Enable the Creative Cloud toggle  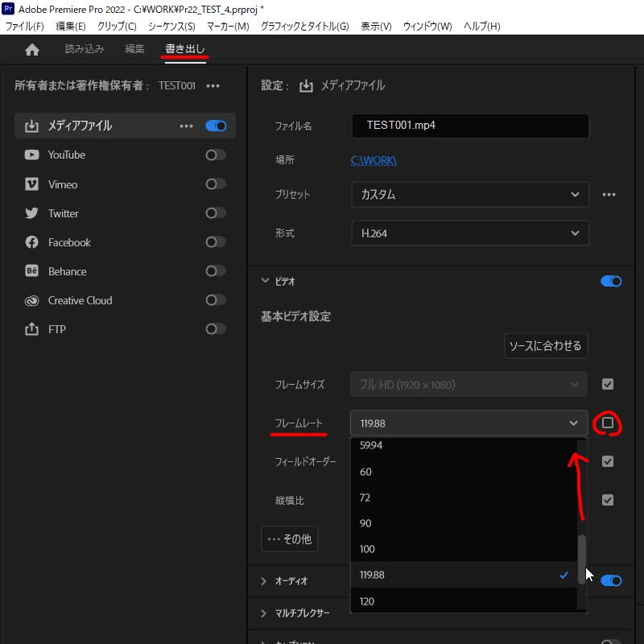point(216,299)
